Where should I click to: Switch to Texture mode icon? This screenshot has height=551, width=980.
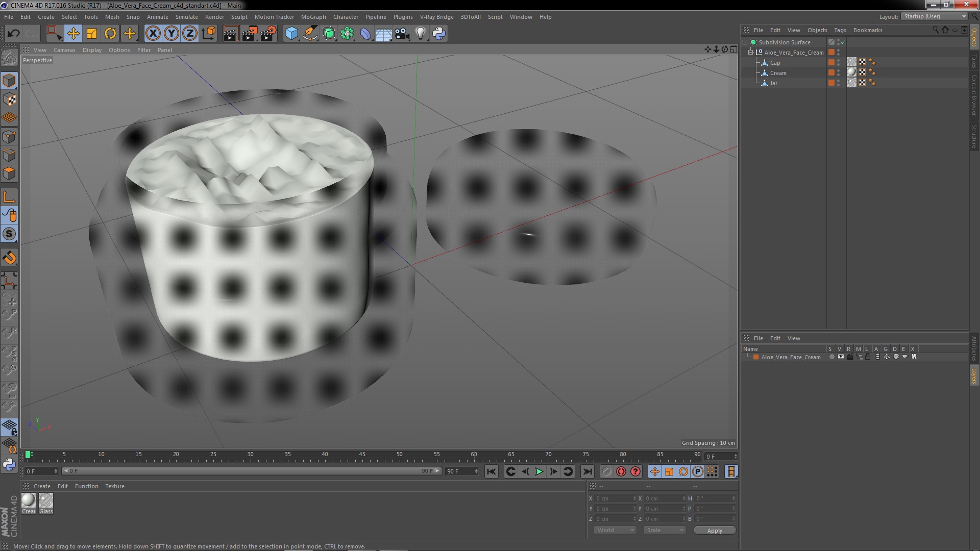(x=9, y=99)
